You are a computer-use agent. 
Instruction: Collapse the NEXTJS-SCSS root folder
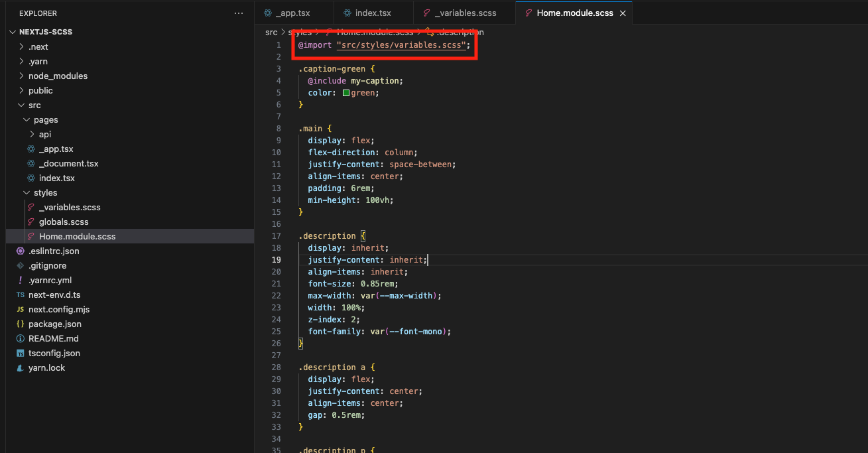(x=13, y=32)
